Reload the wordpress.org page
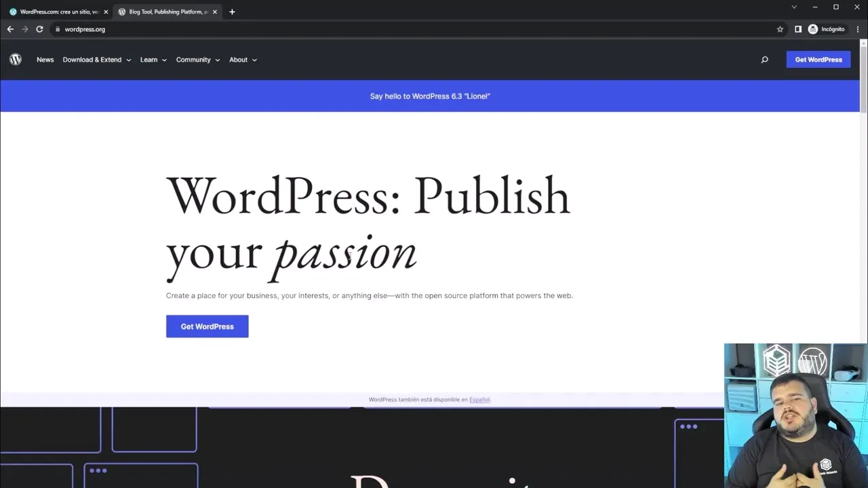868x488 pixels. [x=39, y=29]
